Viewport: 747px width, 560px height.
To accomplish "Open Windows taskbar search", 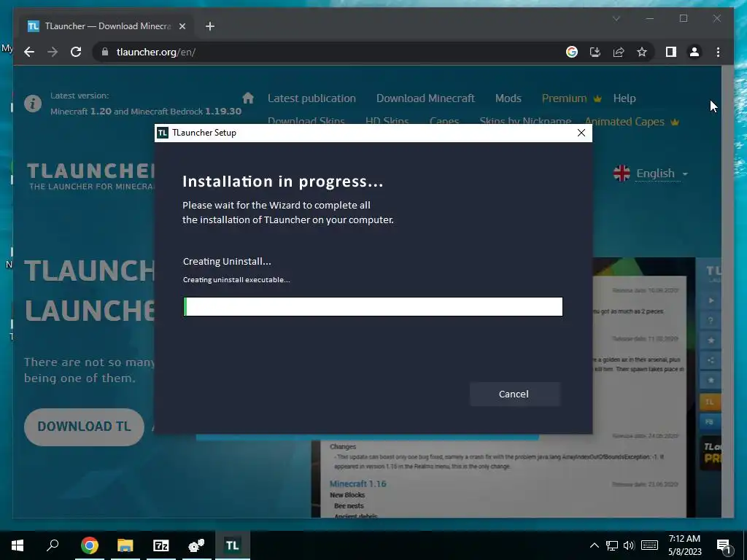I will 53,545.
